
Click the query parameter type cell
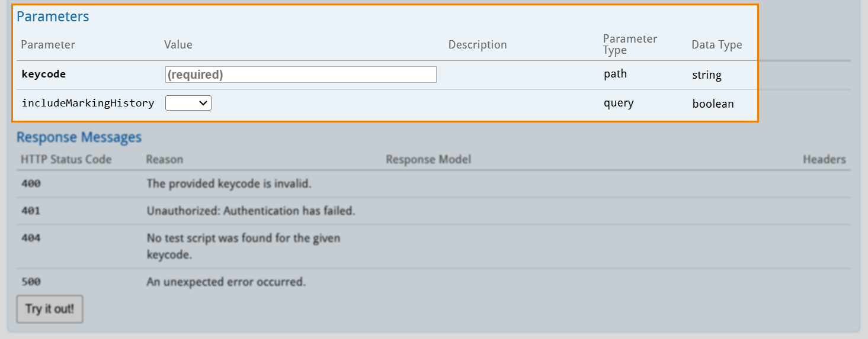[619, 103]
